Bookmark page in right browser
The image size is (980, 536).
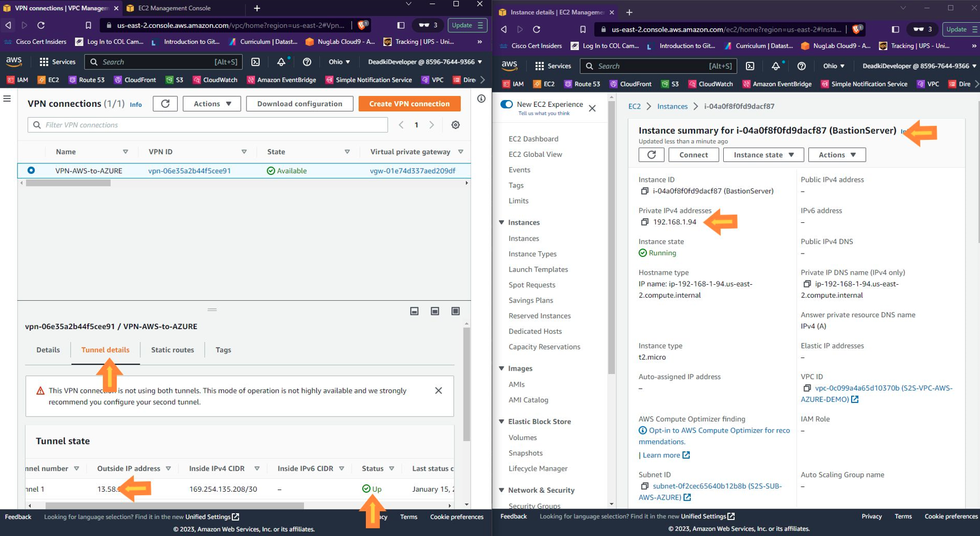pos(583,29)
